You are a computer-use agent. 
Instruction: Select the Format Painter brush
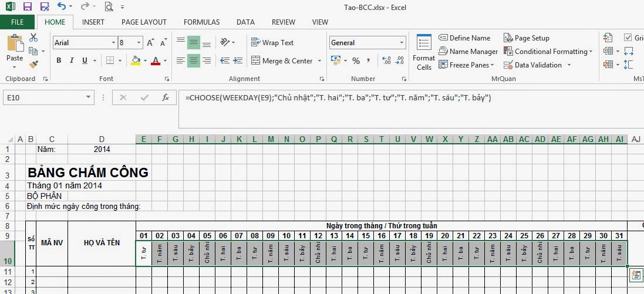pyautogui.click(x=33, y=65)
